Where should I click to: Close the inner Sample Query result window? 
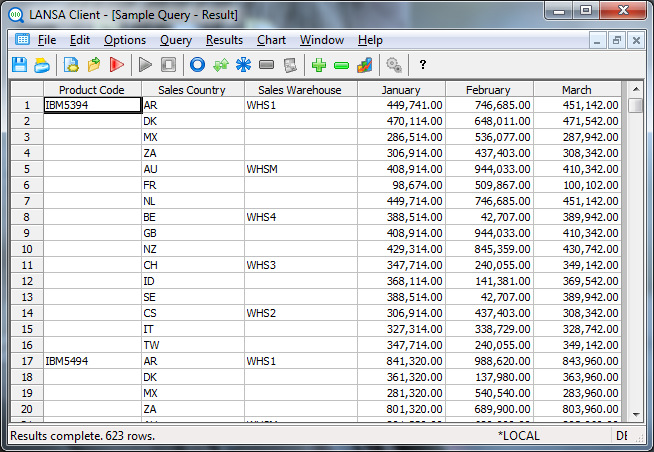click(636, 40)
